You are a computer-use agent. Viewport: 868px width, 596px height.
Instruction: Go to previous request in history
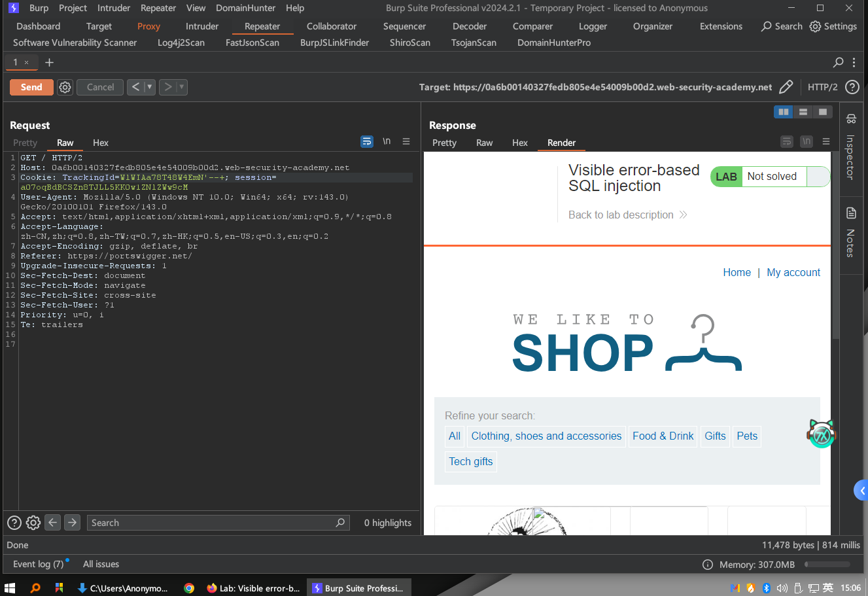tap(135, 87)
